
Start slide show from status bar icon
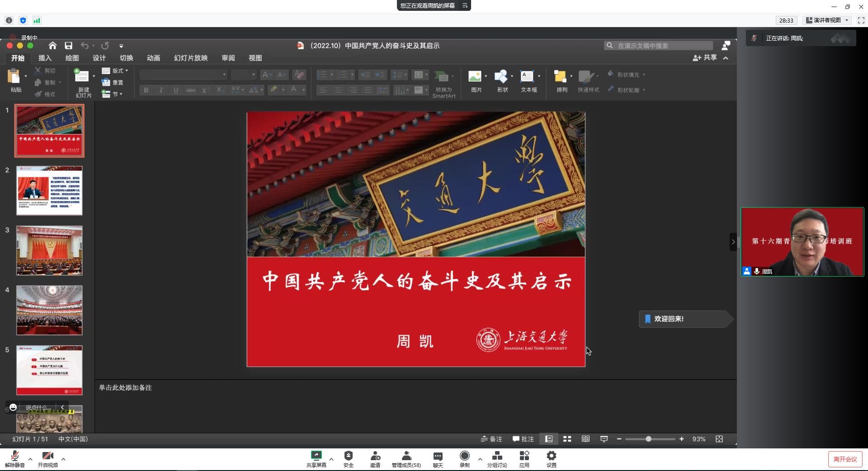604,439
